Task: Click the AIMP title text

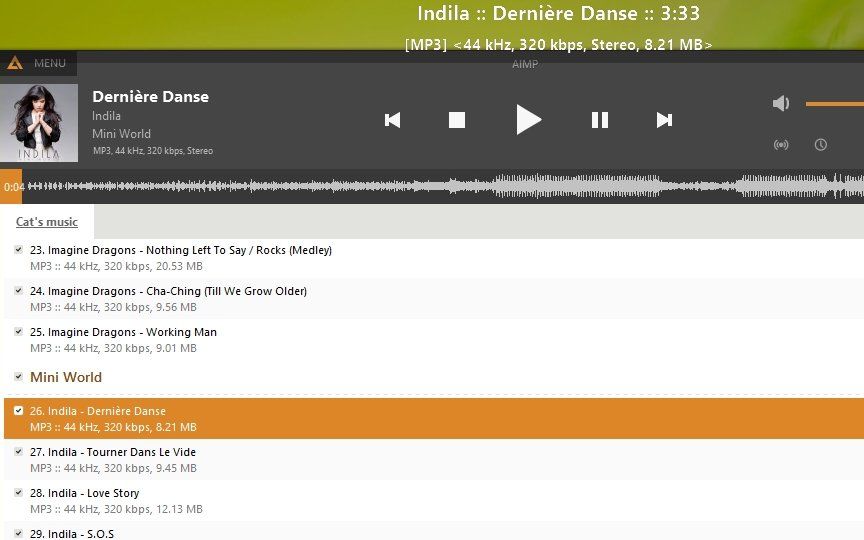Action: pos(525,64)
